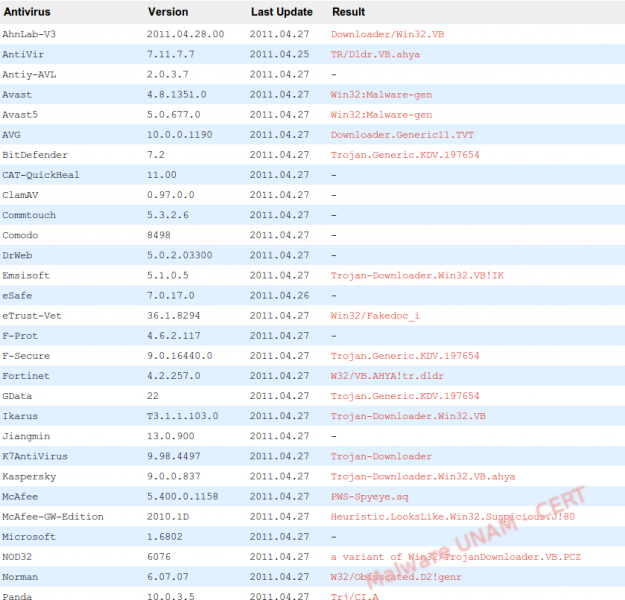
Task: Select the Fortinet antivirus name
Action: tap(26, 376)
